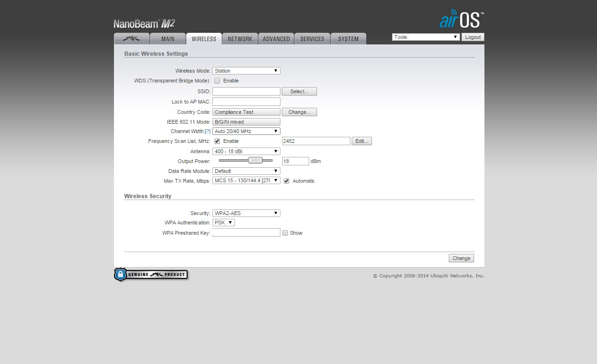The image size is (597, 364).
Task: Click the airOS logo
Action: point(461,19)
